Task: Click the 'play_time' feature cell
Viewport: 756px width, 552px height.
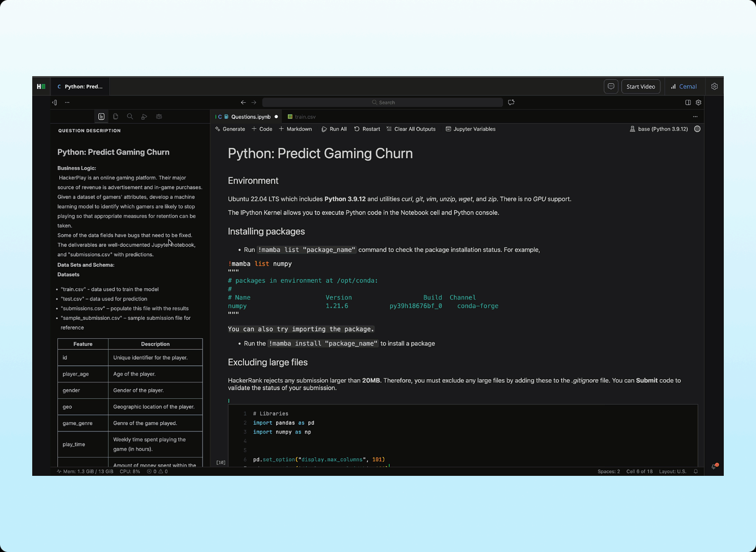Action: point(83,444)
